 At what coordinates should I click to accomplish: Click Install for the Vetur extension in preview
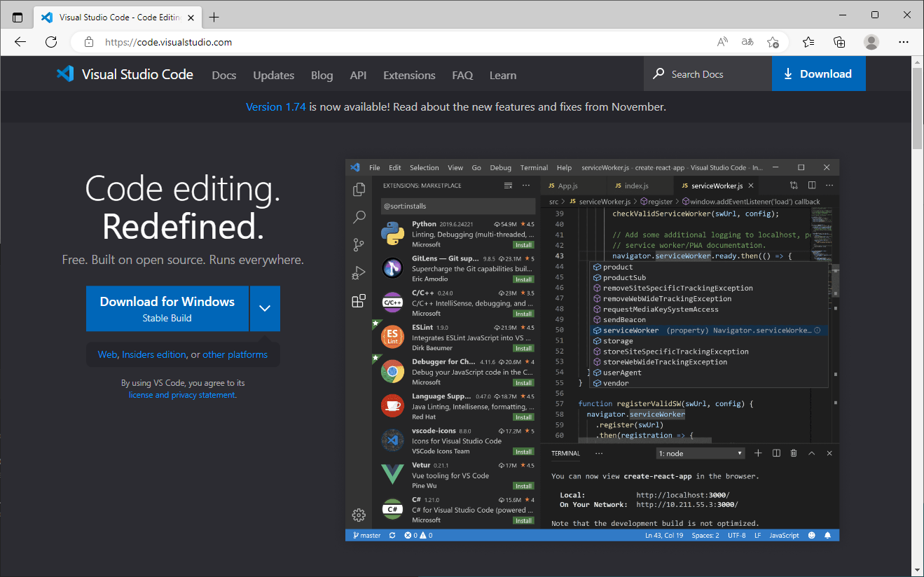click(523, 486)
